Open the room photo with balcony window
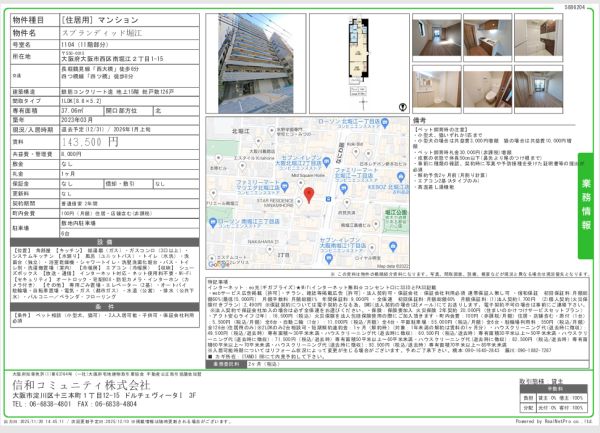 (x=538, y=89)
